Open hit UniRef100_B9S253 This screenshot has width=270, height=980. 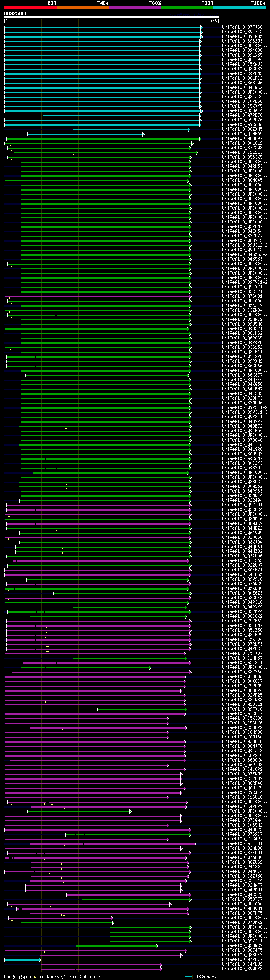(242, 41)
